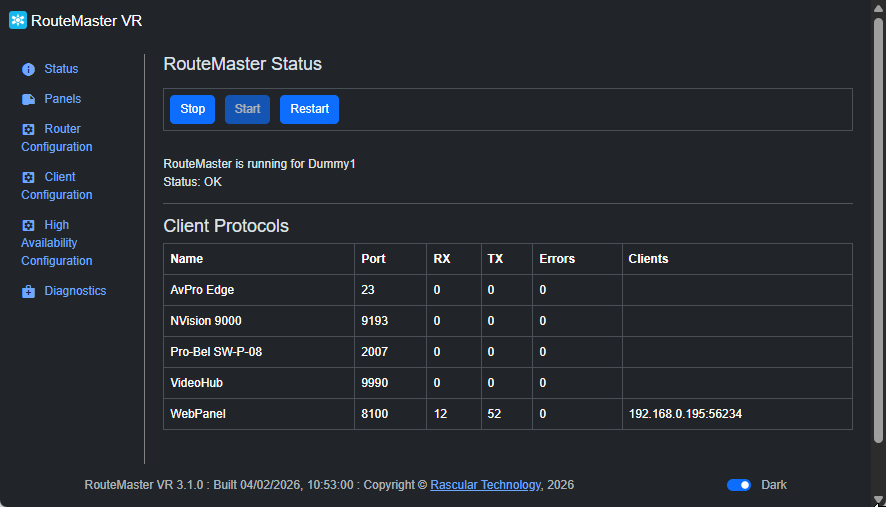Viewport: 886px width, 507px height.
Task: Select the AvPro Edge row name
Action: tap(202, 290)
